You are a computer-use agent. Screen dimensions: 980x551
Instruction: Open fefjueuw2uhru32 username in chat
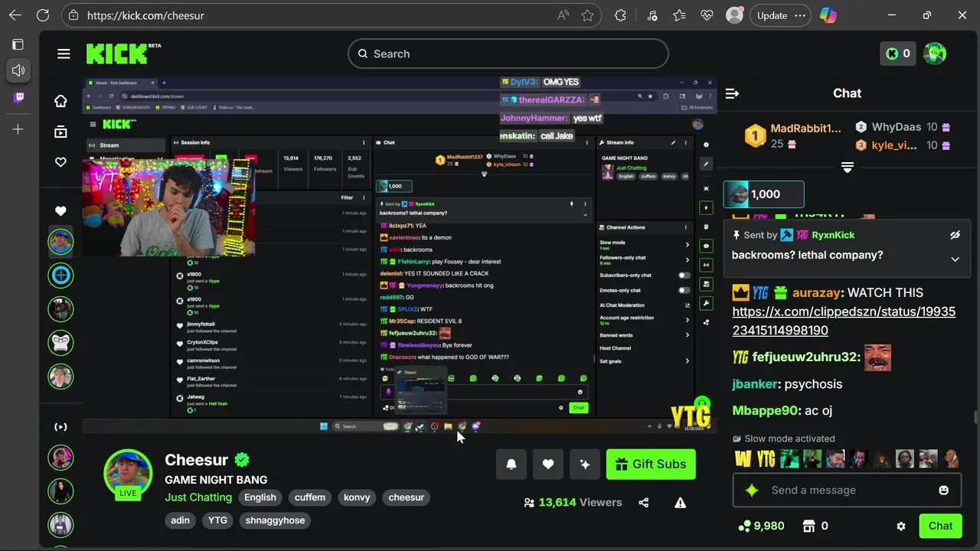805,357
